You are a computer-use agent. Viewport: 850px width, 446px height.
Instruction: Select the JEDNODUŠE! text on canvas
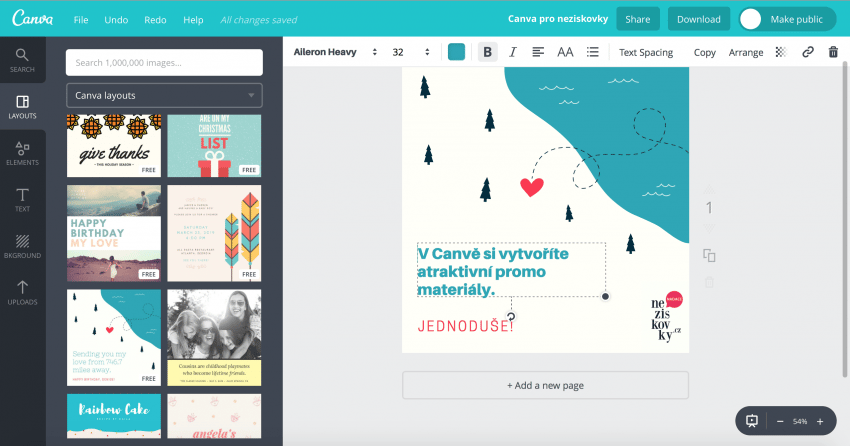coord(465,326)
